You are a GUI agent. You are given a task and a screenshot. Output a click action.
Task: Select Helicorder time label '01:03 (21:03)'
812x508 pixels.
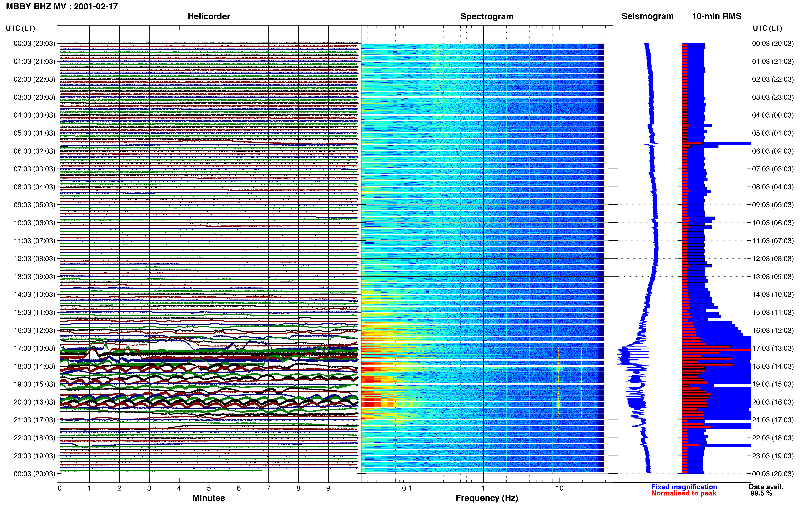tap(34, 62)
